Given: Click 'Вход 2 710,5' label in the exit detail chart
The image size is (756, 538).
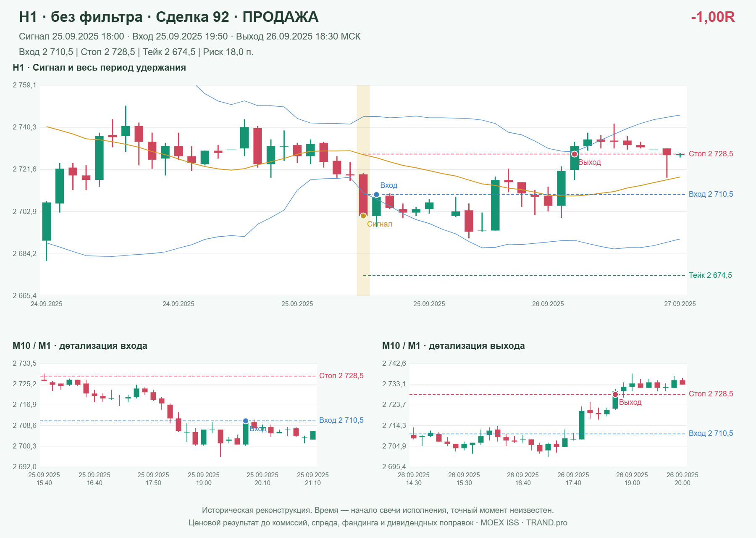Looking at the screenshot, I should click(x=711, y=433).
